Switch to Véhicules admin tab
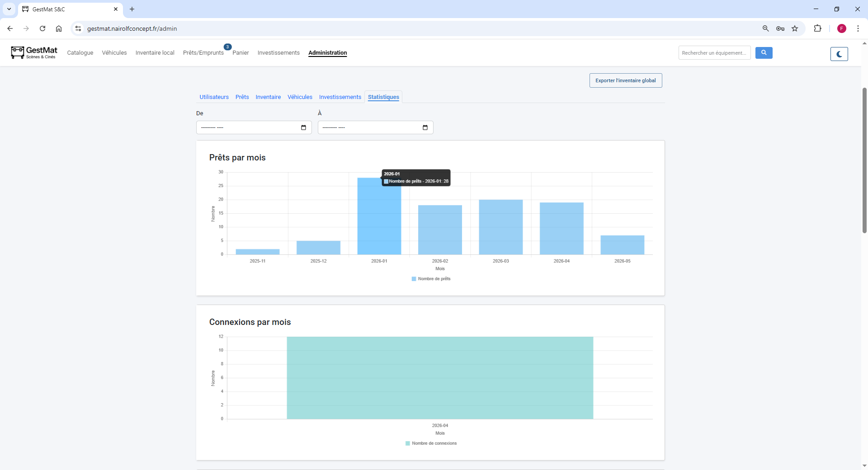Image resolution: width=868 pixels, height=470 pixels. [x=300, y=97]
